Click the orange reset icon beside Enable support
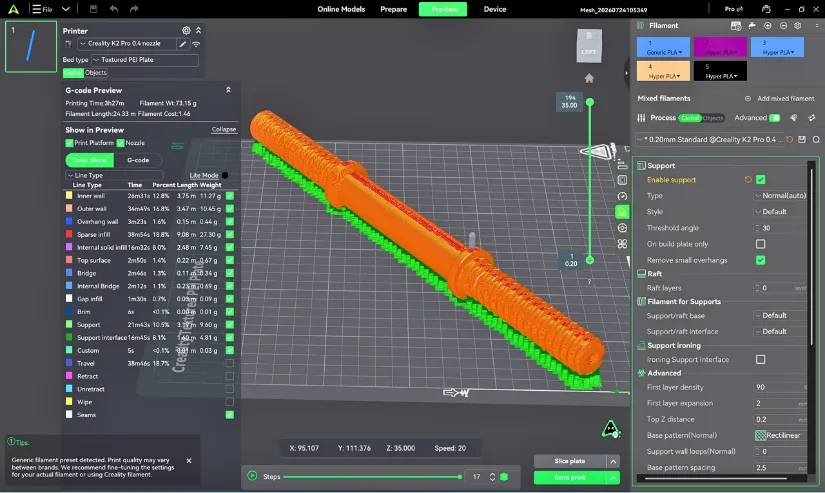 [748, 180]
